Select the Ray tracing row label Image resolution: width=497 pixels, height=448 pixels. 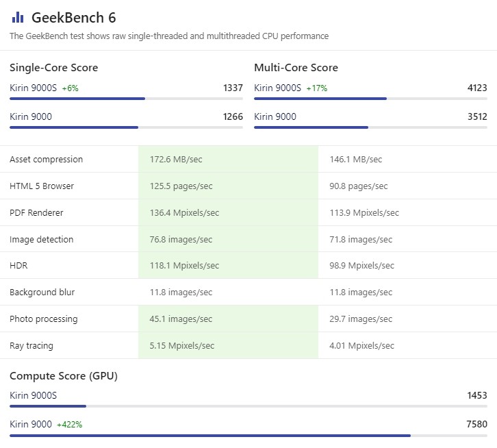(31, 346)
